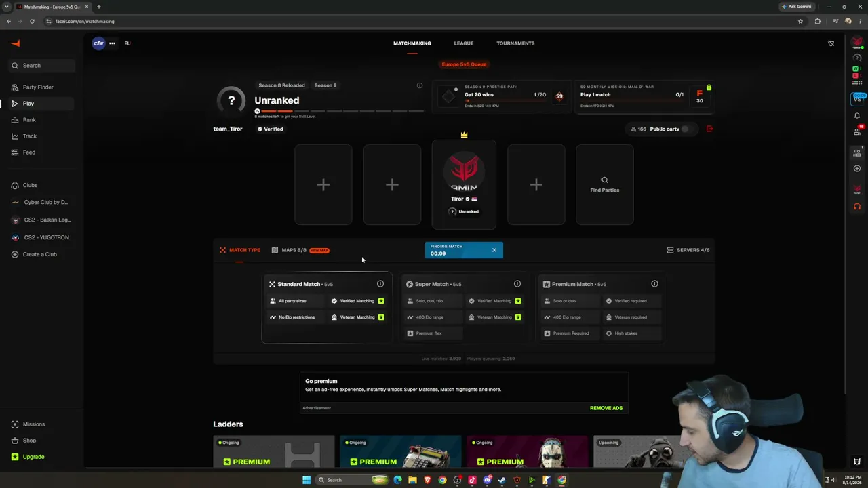Screen dimensions: 868x488
Task: Open the Shop page from sidebar
Action: 29,441
